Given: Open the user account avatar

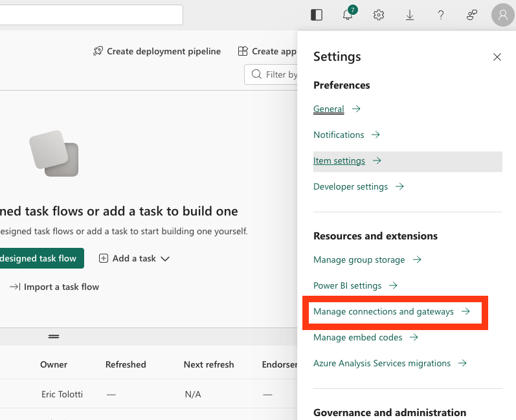Looking at the screenshot, I should coord(503,15).
